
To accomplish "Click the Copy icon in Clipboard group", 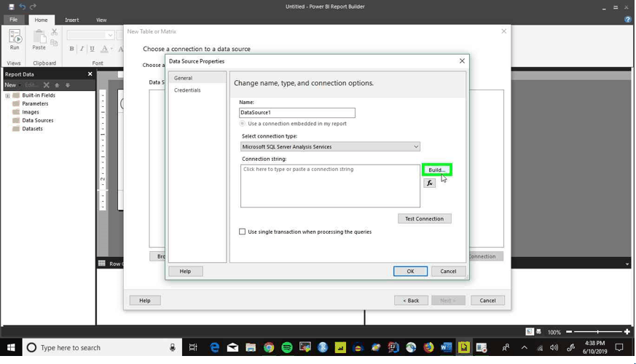I will (54, 42).
